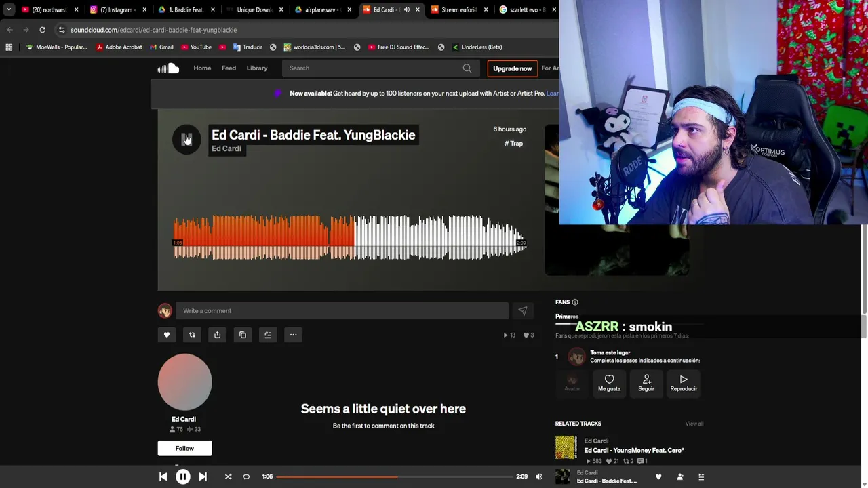868x488 pixels.
Task: Open the Free DJ Sound Effects bookmark
Action: [x=399, y=47]
